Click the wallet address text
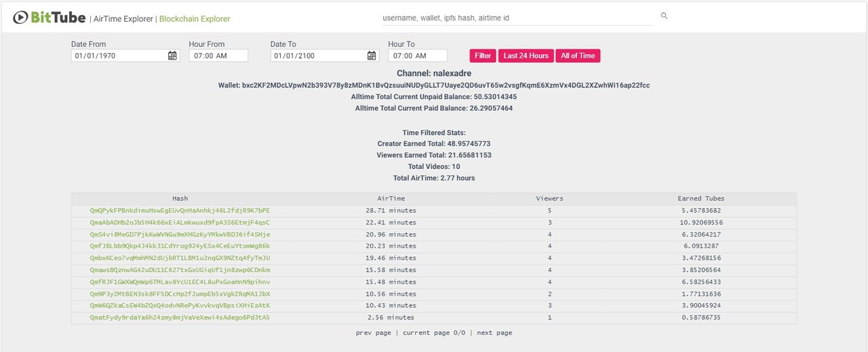This screenshot has width=868, height=352. 434,85
